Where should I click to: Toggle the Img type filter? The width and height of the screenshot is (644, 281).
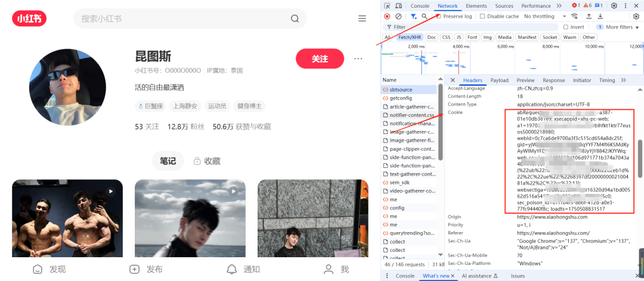pyautogui.click(x=488, y=38)
